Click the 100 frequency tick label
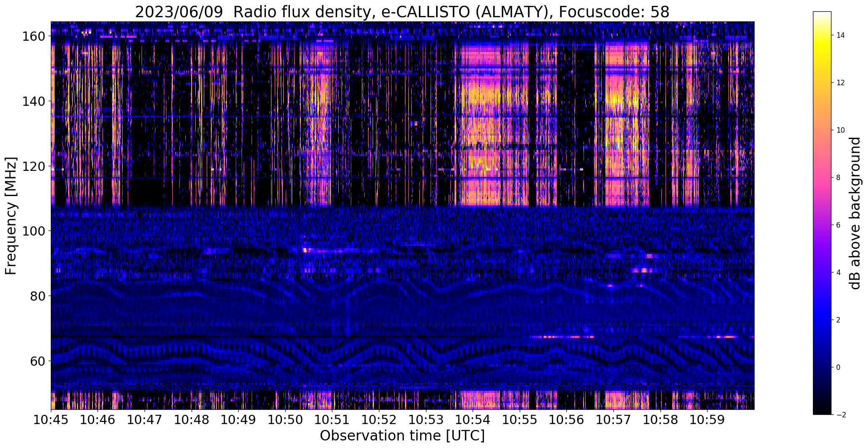 [x=34, y=231]
